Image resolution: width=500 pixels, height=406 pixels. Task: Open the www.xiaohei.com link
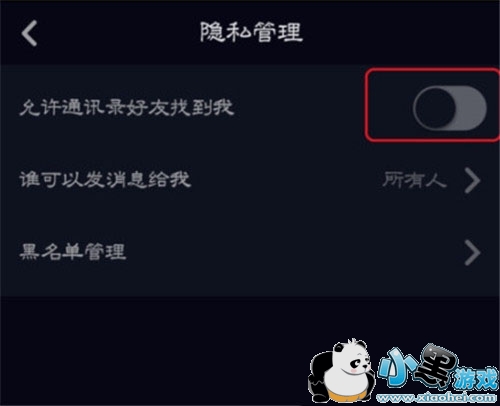(437, 398)
